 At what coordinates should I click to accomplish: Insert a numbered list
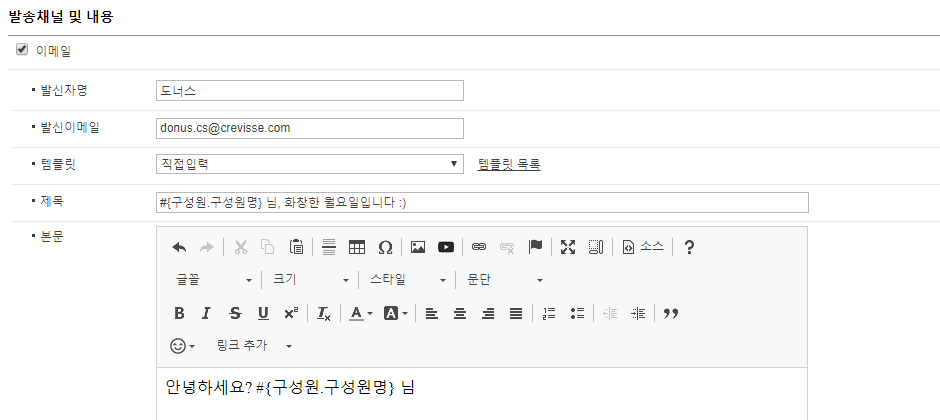(549, 313)
